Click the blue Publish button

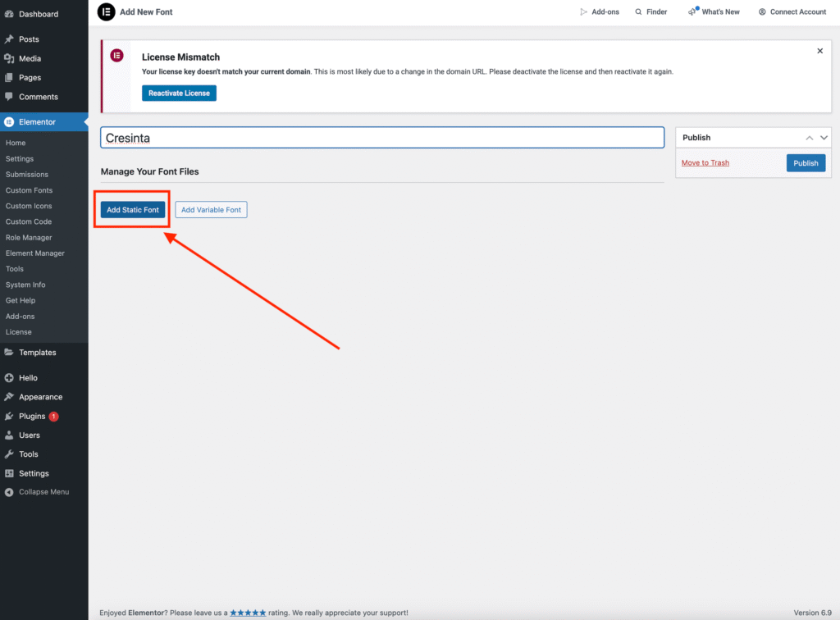coord(806,163)
